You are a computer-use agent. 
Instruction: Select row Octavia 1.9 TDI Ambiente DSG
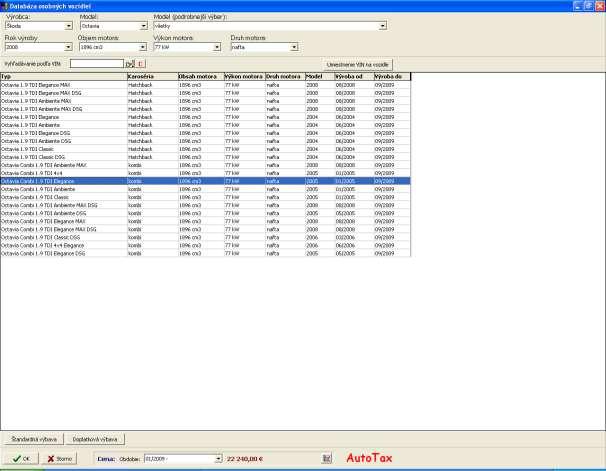[x=205, y=141]
